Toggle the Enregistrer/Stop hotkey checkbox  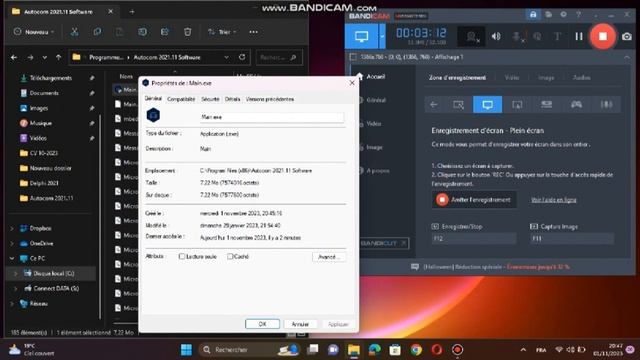pyautogui.click(x=435, y=227)
